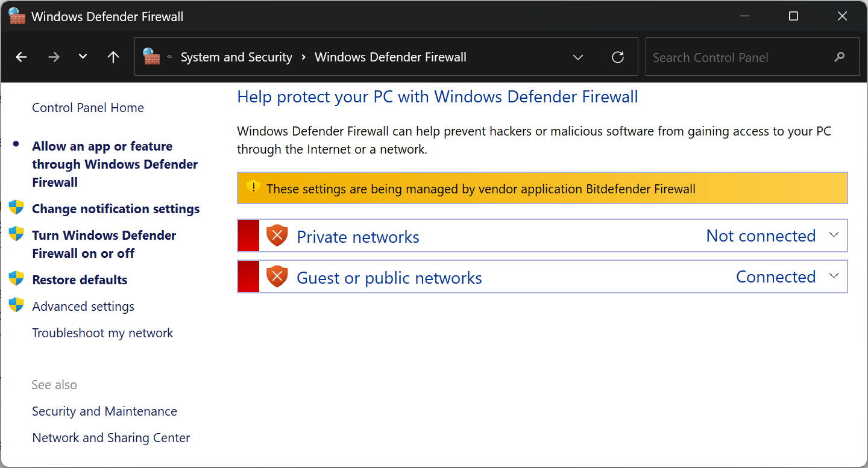868x468 pixels.
Task: Visit the Network and Sharing Center
Action: pos(111,437)
